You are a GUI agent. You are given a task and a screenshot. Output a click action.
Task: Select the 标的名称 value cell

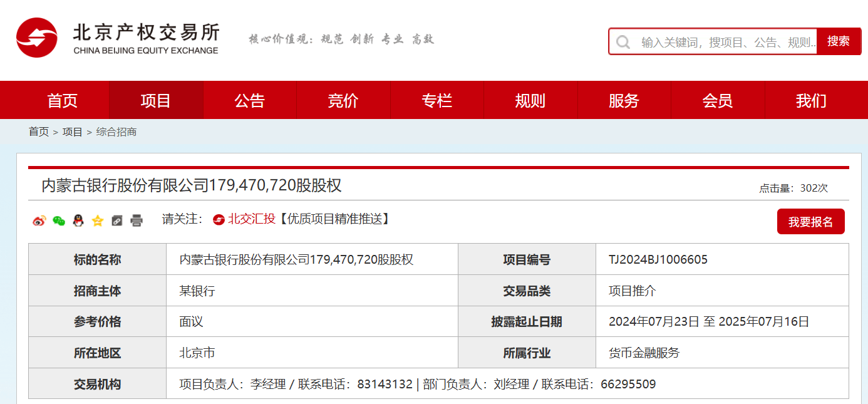coord(312,259)
